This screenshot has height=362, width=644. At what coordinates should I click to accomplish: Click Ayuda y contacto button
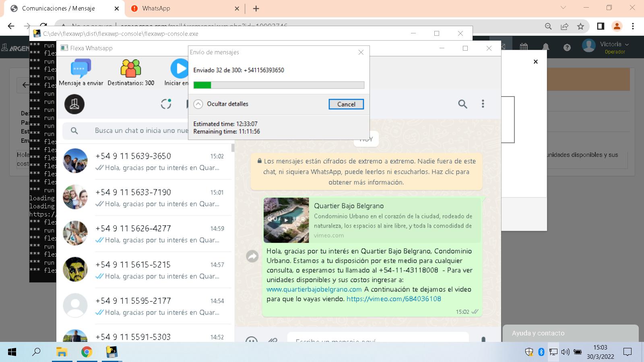click(571, 333)
